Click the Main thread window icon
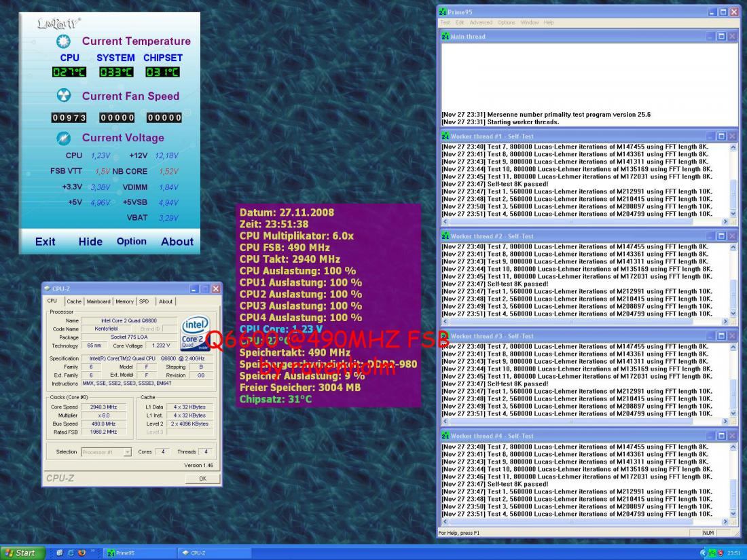747x560 pixels. 445,36
